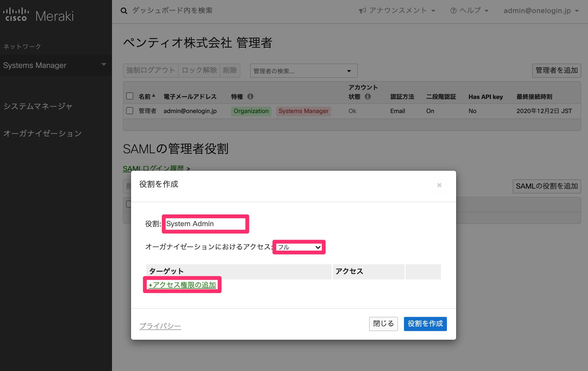Open the SAMLログイン履歴 link
The width and height of the screenshot is (588, 371).
(153, 168)
